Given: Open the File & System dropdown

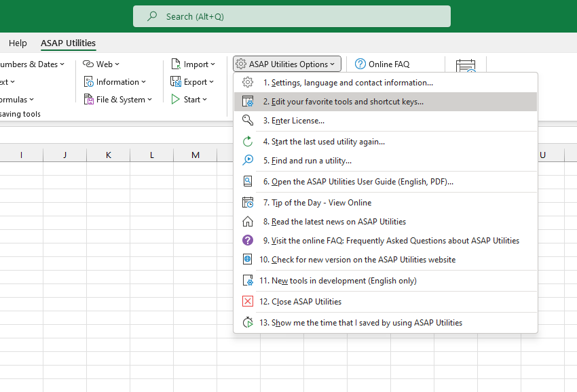Looking at the screenshot, I should pos(150,99).
